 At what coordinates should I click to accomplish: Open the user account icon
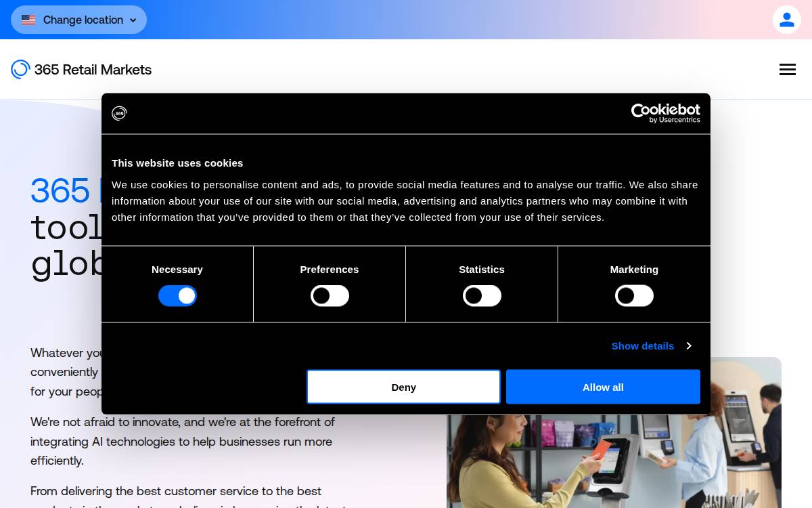[x=786, y=20]
